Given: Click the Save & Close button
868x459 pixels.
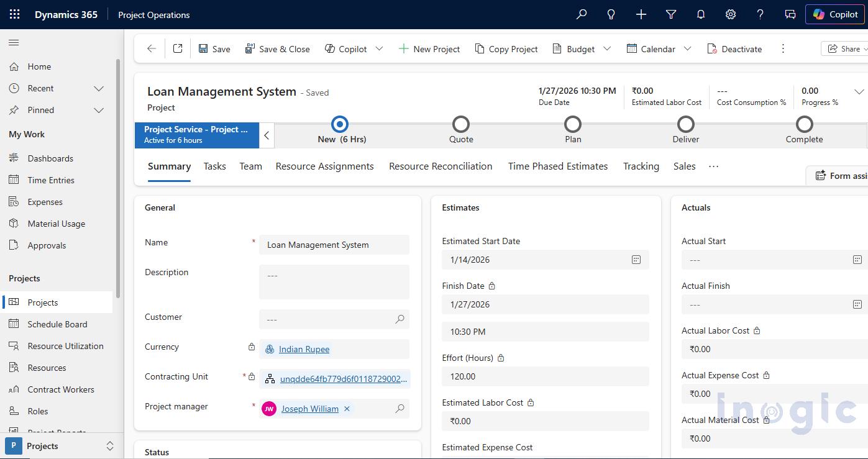Looking at the screenshot, I should pos(278,48).
